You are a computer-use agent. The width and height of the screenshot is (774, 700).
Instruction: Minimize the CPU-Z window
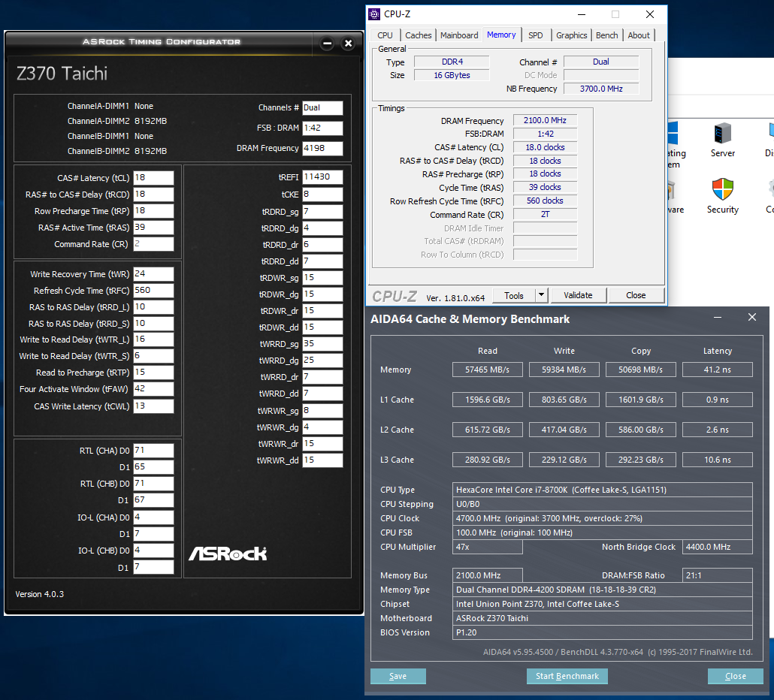tap(582, 14)
